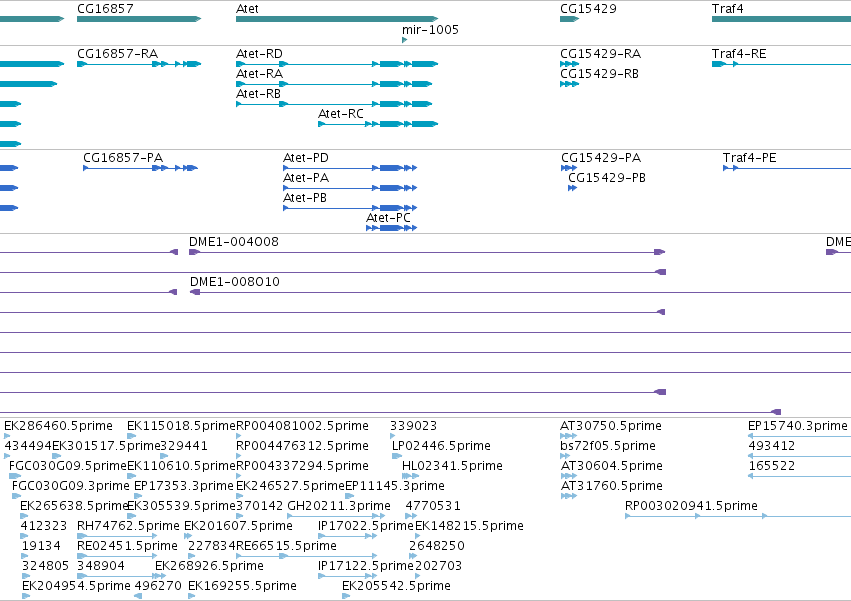Image resolution: width=851 pixels, height=601 pixels.
Task: Click the EK268926.5prime EST label
Action: (x=209, y=566)
